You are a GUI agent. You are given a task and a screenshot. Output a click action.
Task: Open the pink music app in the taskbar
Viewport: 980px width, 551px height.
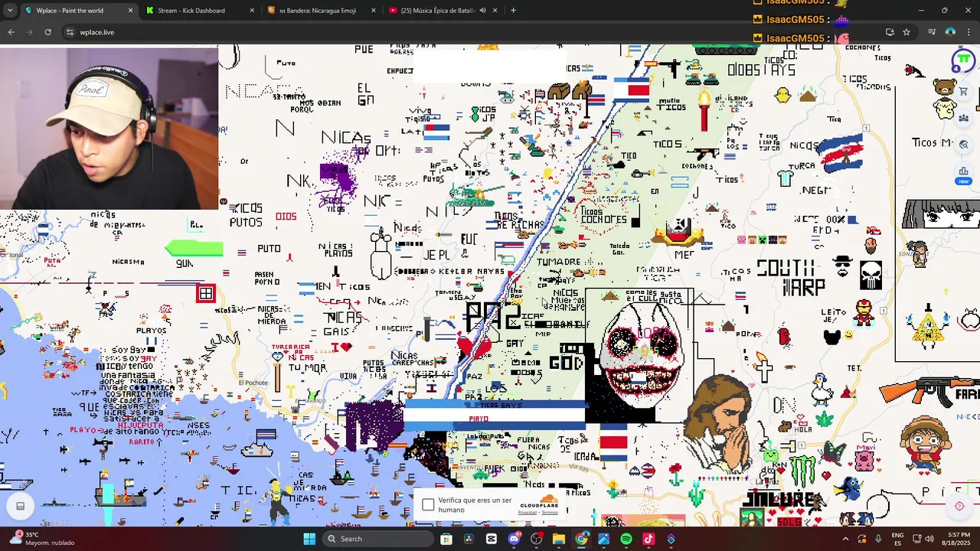[648, 539]
